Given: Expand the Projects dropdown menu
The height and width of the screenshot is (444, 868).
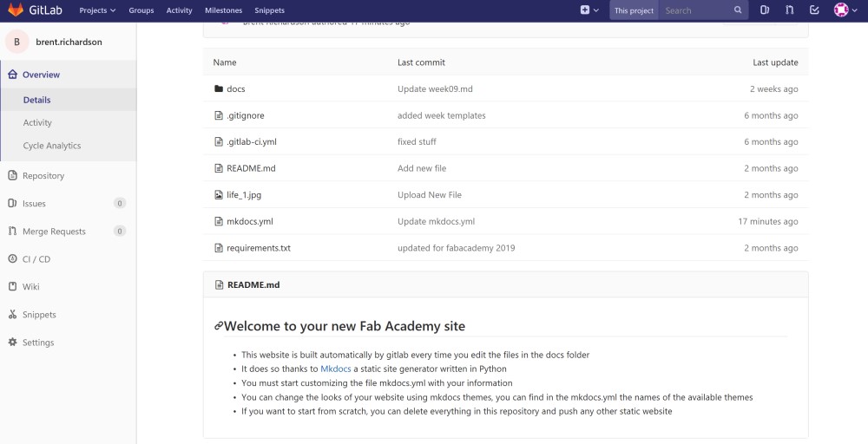Looking at the screenshot, I should click(x=97, y=10).
